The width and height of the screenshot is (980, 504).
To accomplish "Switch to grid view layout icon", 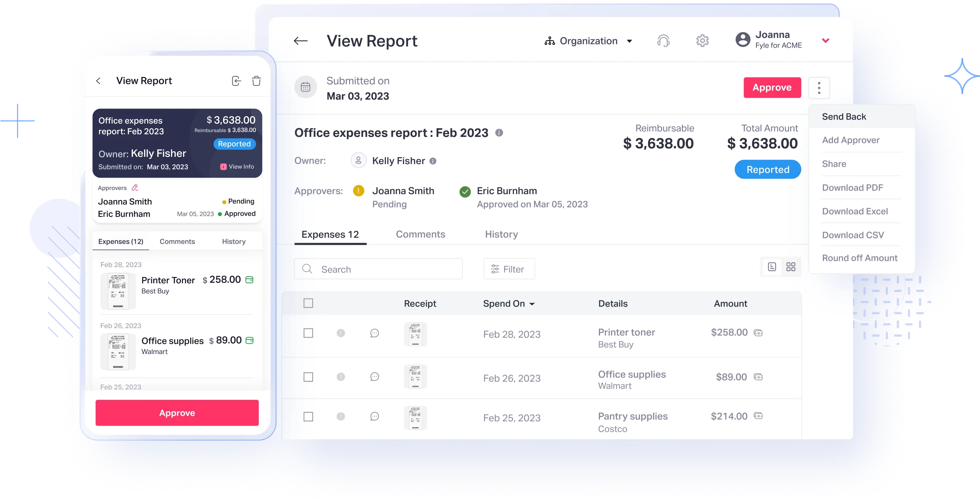I will point(791,267).
